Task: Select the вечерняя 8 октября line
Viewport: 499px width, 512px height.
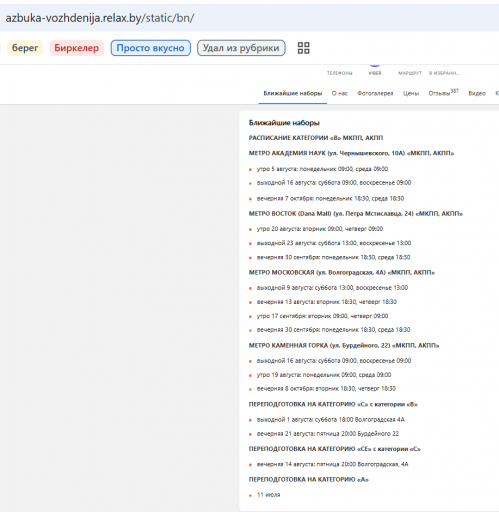Action: click(326, 389)
